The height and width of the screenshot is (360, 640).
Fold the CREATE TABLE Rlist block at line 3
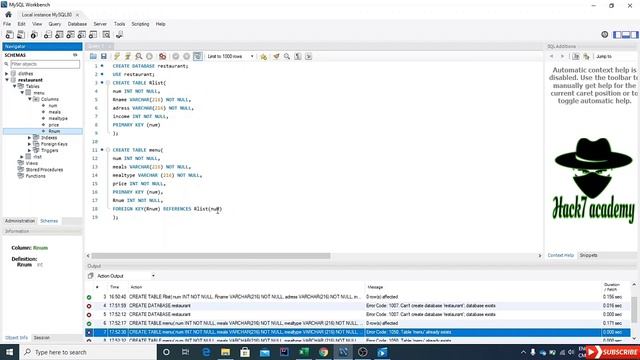pos(108,83)
